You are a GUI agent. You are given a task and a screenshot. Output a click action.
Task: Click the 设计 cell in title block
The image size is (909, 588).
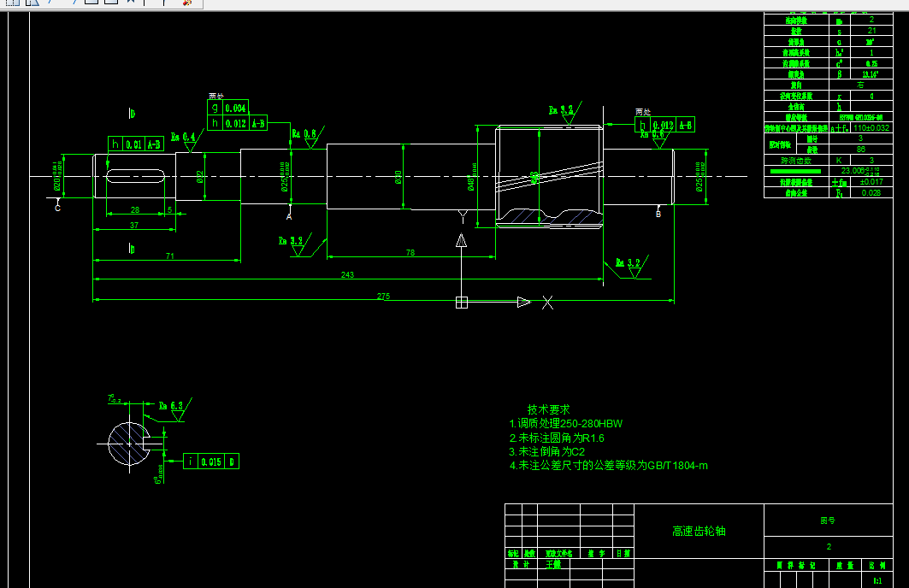521,564
